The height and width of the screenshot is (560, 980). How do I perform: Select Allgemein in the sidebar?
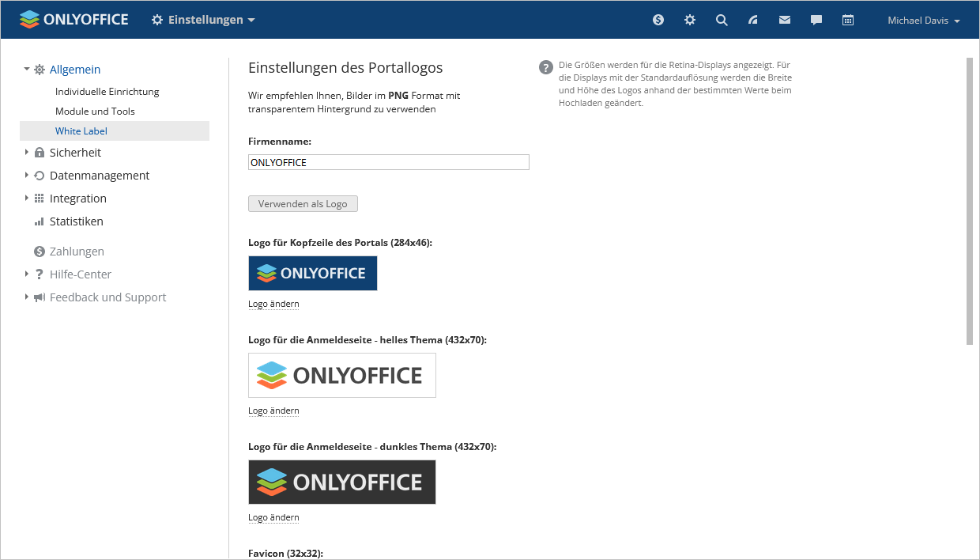pyautogui.click(x=75, y=70)
